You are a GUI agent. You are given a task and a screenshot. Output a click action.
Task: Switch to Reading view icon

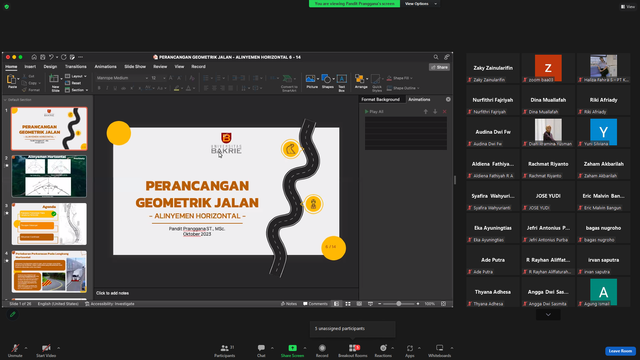click(x=359, y=304)
